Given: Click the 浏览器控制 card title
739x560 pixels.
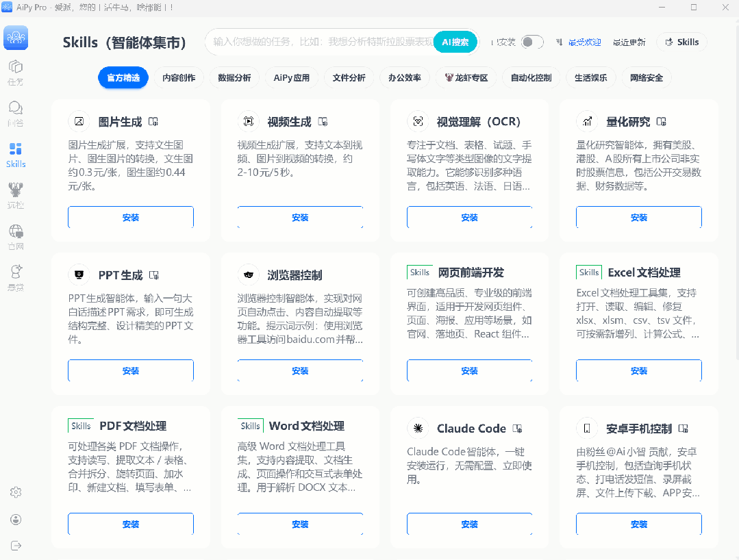Looking at the screenshot, I should coord(295,275).
